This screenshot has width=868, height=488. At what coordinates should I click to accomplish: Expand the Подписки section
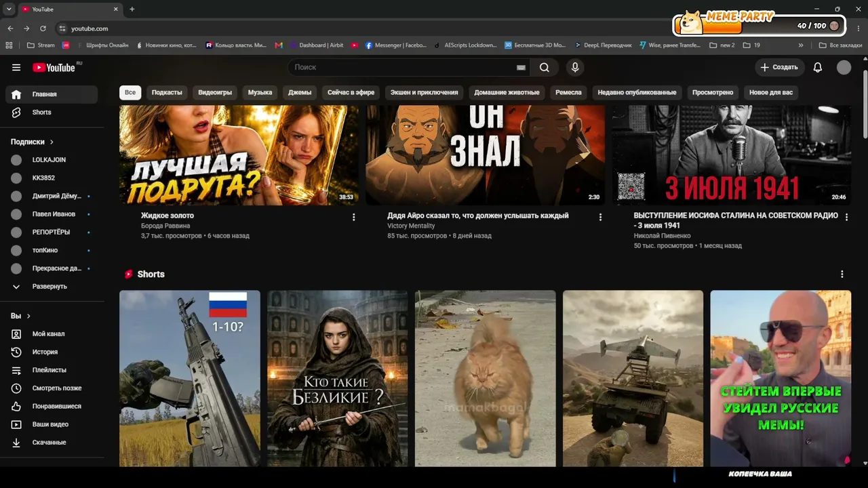pos(32,142)
